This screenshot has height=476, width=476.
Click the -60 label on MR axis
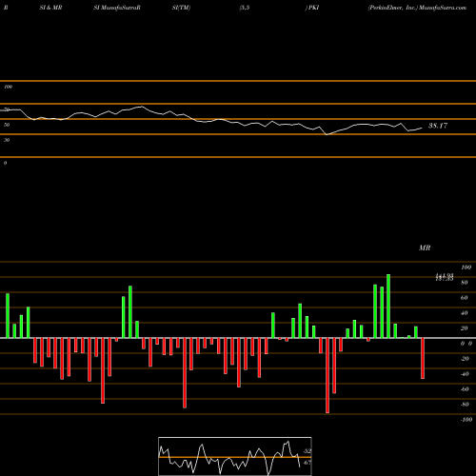[x=465, y=389]
